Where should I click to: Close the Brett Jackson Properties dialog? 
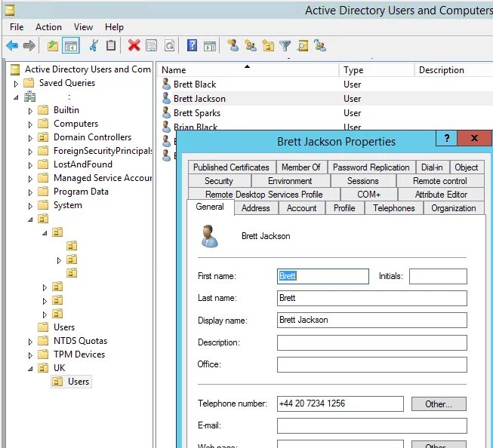point(474,138)
